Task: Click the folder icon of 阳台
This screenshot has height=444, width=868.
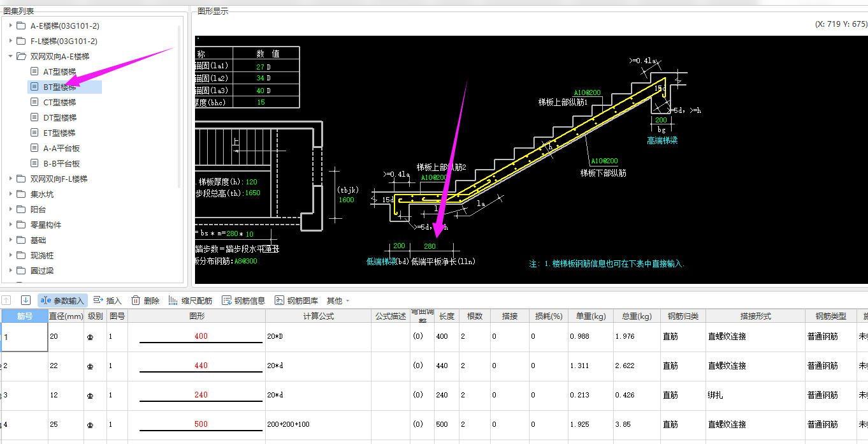Action: click(21, 209)
